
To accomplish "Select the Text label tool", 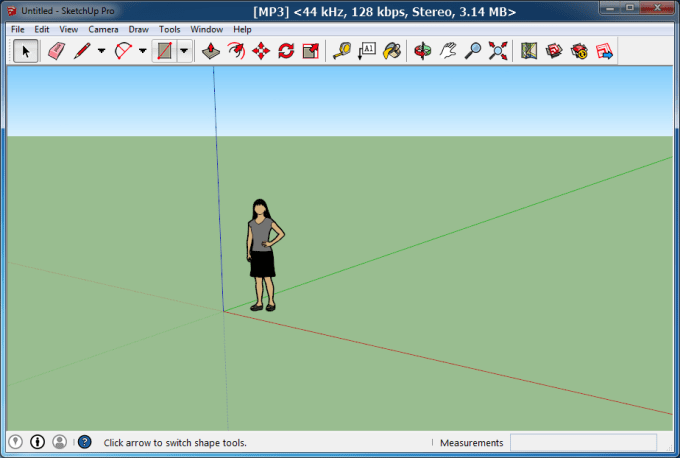I will click(x=367, y=51).
